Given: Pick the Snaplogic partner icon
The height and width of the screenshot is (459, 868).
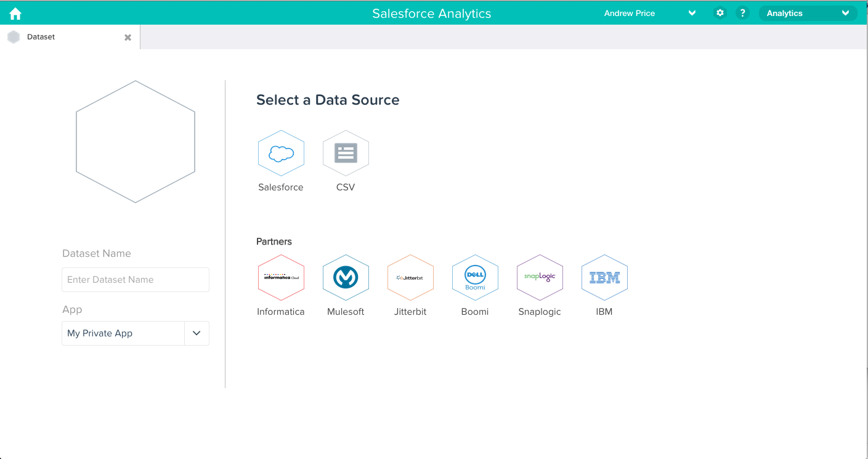Looking at the screenshot, I should (540, 278).
